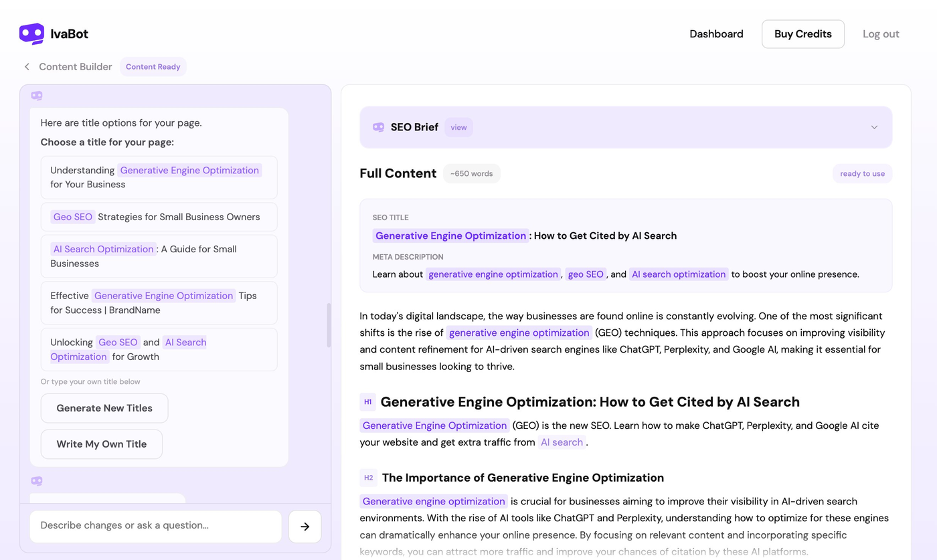The height and width of the screenshot is (560, 937).
Task: Click the H2 'The Importance of Generative Engine Optimization'
Action: pos(523,478)
